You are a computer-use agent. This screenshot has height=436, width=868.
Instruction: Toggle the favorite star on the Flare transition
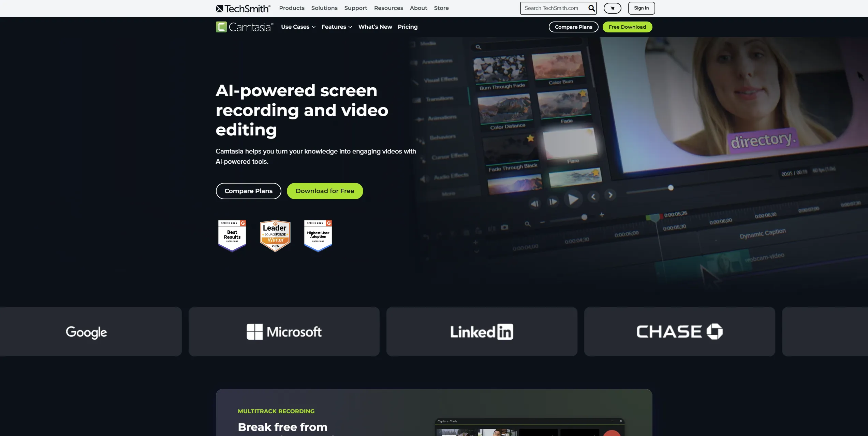589,131
